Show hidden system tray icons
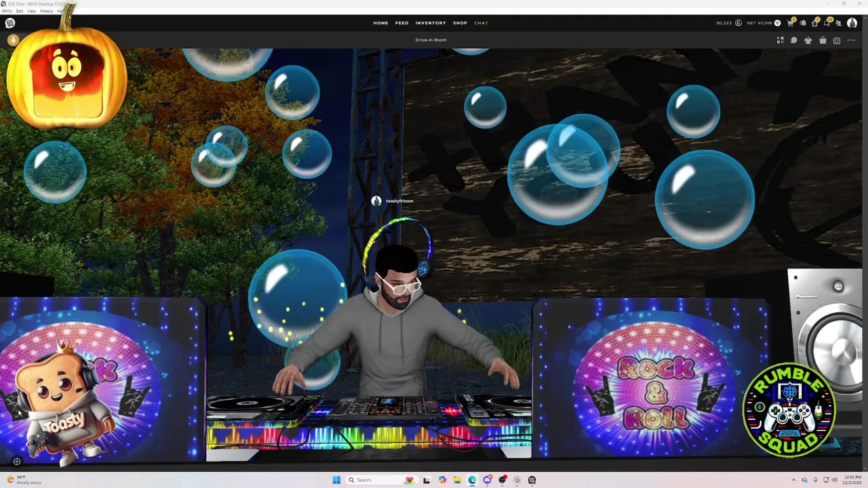Image resolution: width=868 pixels, height=488 pixels. point(793,480)
